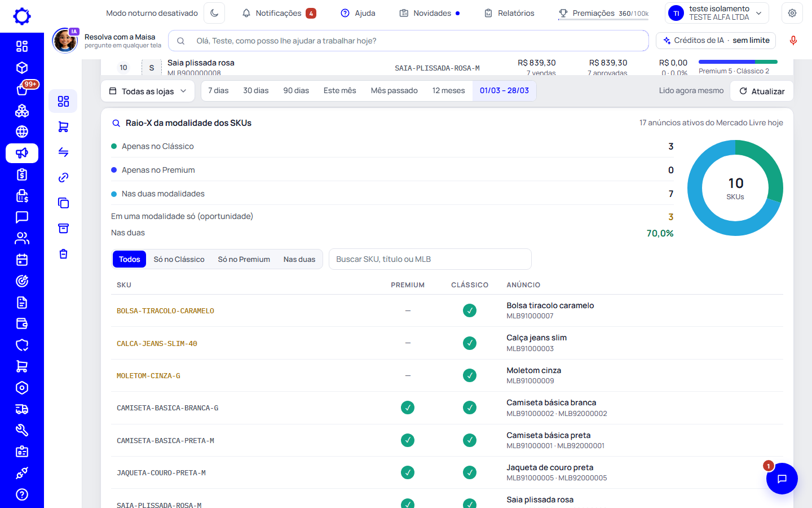The height and width of the screenshot is (508, 812).
Task: Click the package cube icon in sidebar
Action: pos(22,68)
